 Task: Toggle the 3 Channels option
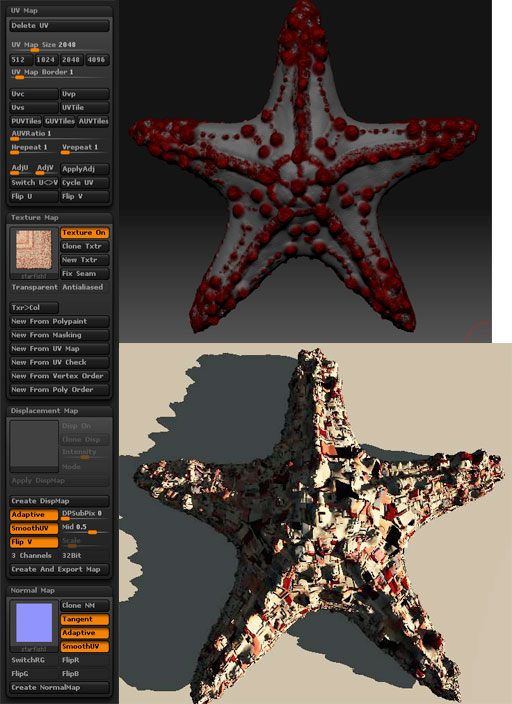click(x=34, y=556)
